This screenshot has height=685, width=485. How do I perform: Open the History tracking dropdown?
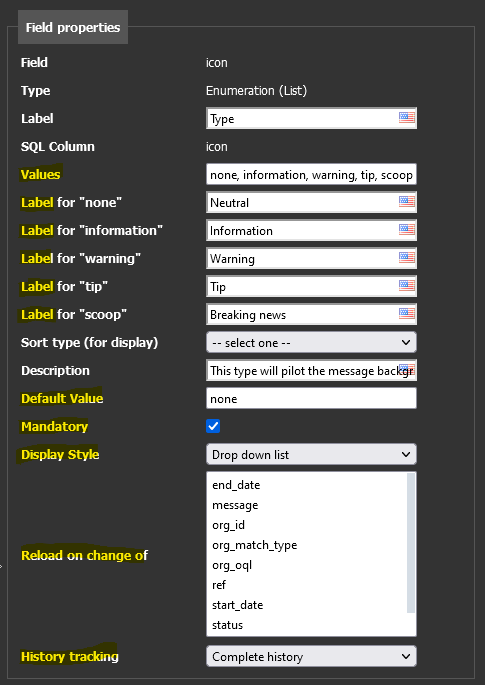311,656
